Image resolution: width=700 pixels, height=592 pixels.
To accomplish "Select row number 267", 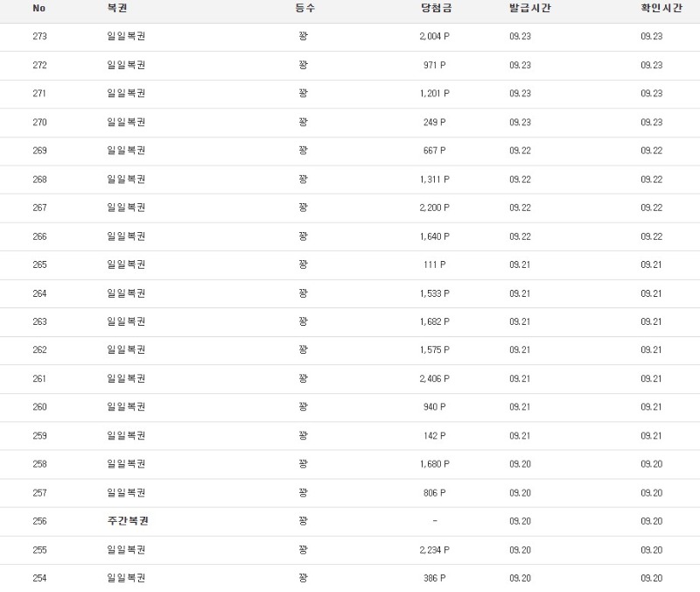I will coord(39,208).
